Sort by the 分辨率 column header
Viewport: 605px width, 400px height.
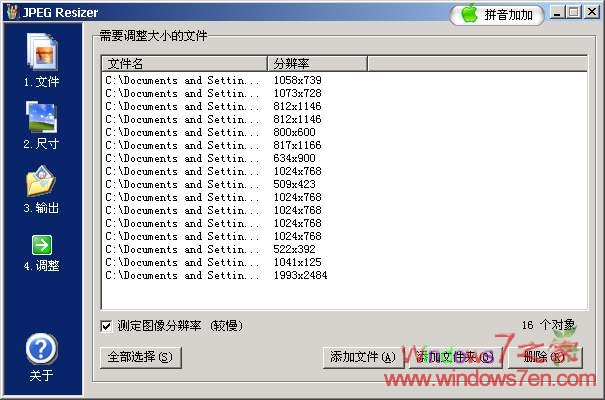coord(316,64)
